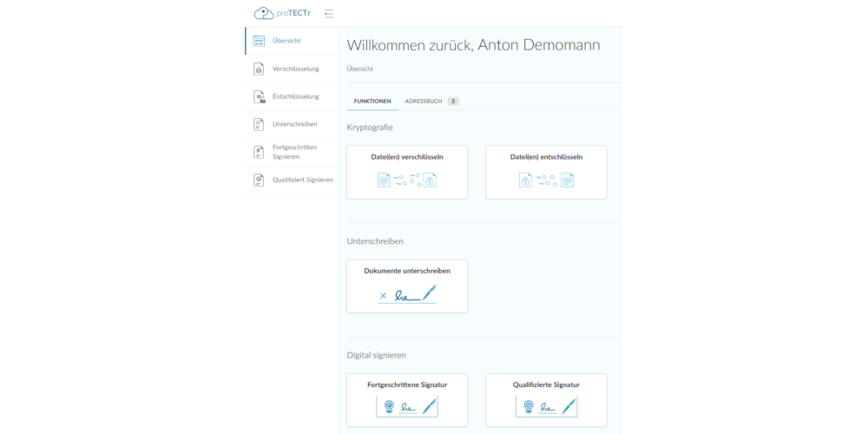
Task: Open Verschlüsselung in the sidebar
Action: point(291,69)
